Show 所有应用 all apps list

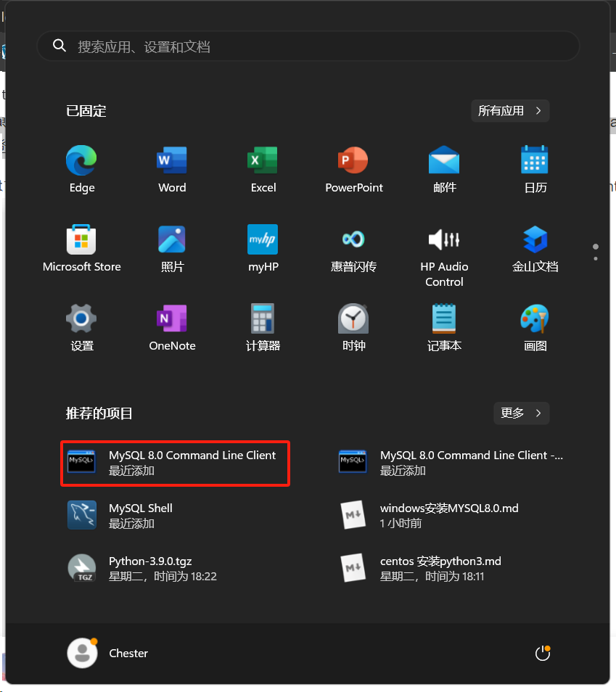point(510,111)
